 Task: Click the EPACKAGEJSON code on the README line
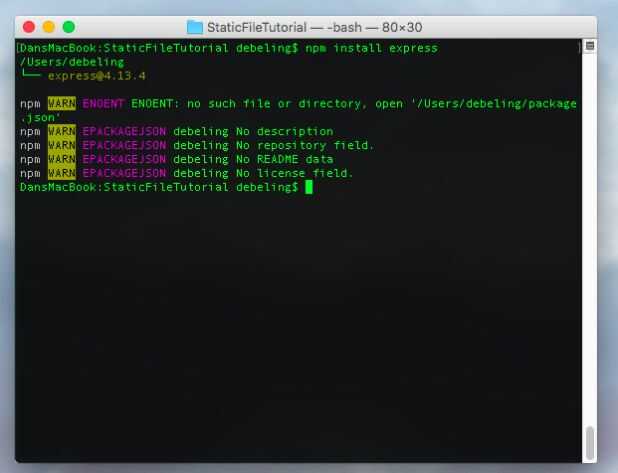click(124, 159)
